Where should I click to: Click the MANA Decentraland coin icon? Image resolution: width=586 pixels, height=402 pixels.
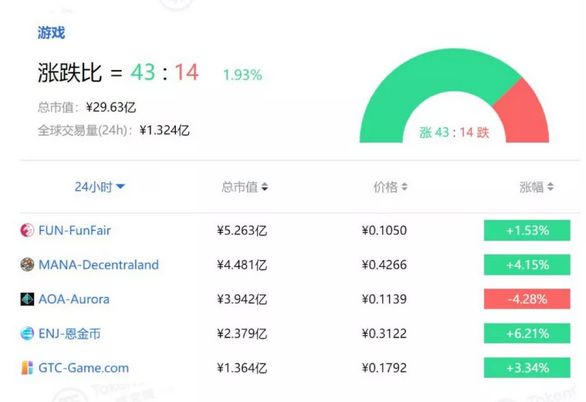click(x=27, y=265)
